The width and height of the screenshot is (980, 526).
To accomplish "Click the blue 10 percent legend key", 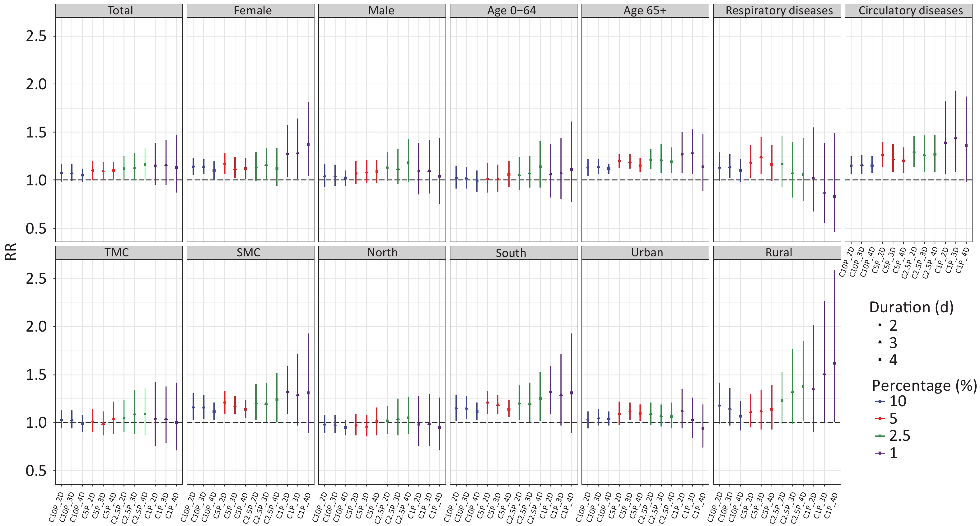I will tap(880, 401).
